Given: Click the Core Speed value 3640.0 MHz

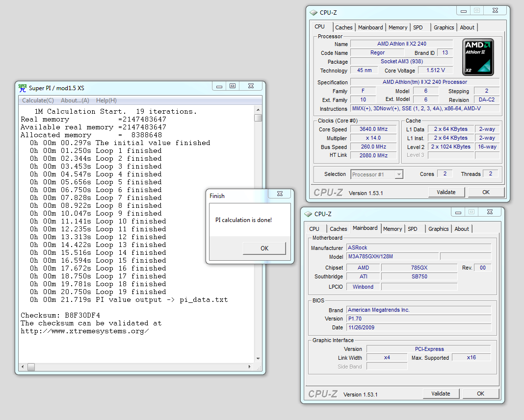Looking at the screenshot, I should pos(373,129).
